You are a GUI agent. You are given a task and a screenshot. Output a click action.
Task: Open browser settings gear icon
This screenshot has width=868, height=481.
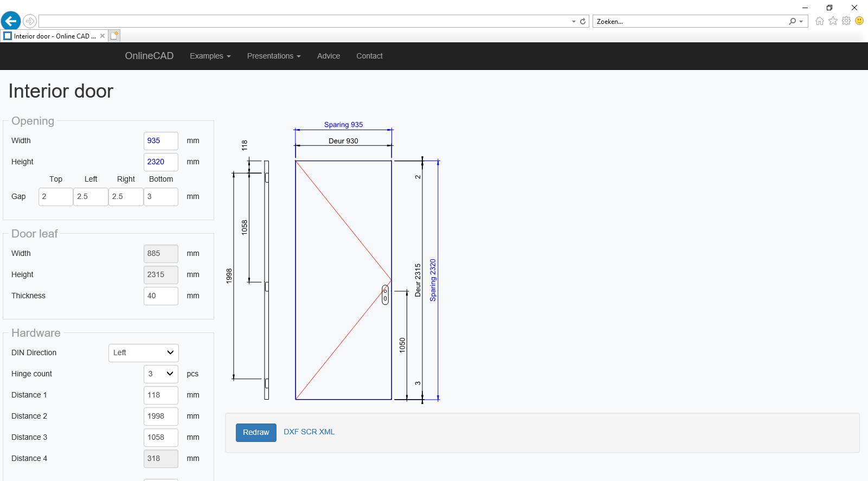click(846, 21)
